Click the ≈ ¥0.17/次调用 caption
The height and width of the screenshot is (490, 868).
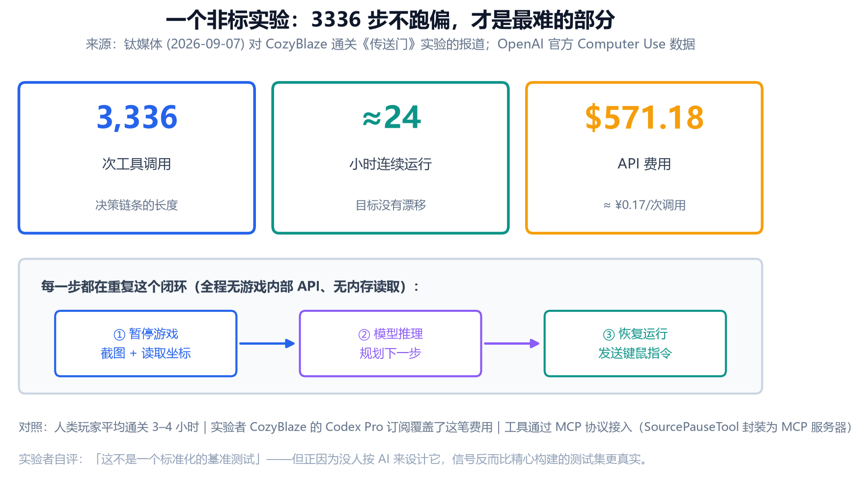click(644, 205)
